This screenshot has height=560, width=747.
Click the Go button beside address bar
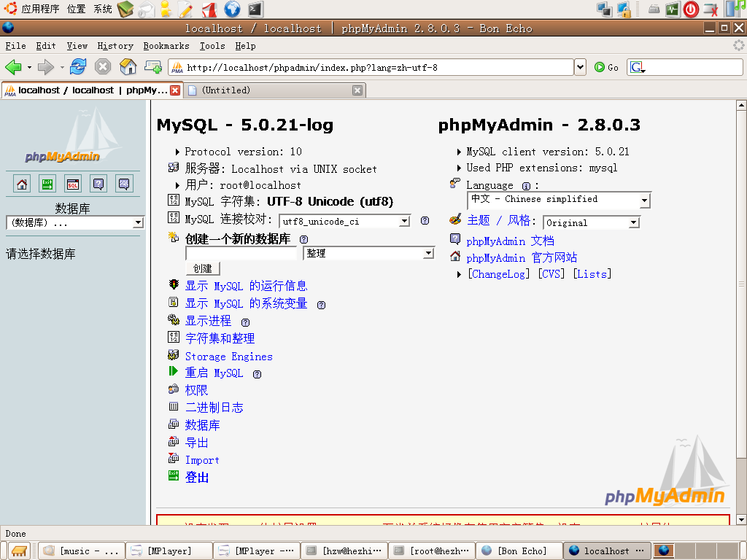pyautogui.click(x=606, y=67)
